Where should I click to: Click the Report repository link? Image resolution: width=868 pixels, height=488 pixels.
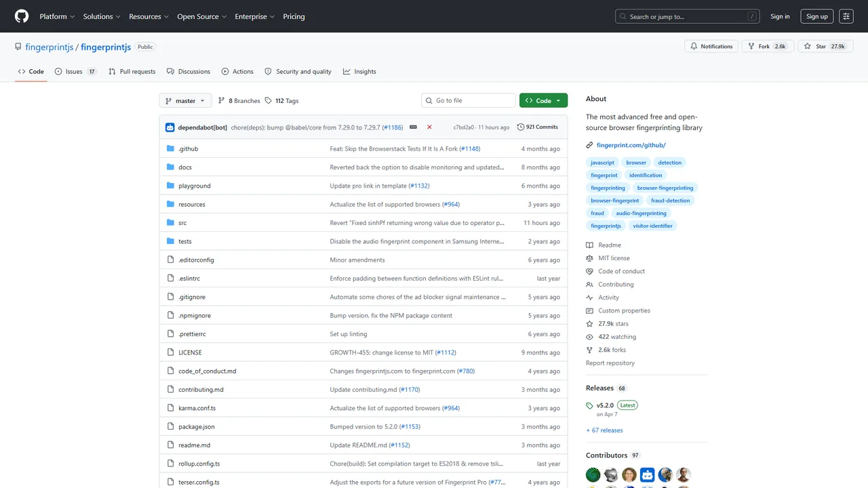click(x=610, y=363)
